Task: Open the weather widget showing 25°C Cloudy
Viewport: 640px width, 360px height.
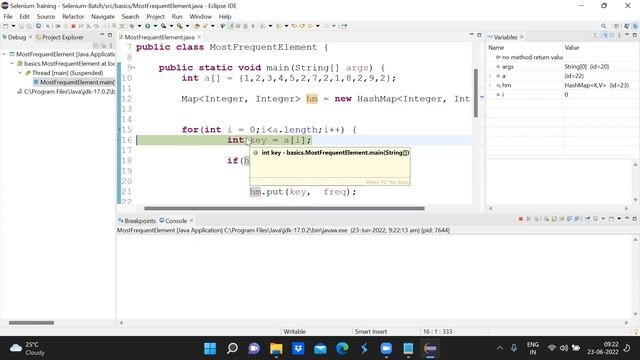Action: pos(27,349)
